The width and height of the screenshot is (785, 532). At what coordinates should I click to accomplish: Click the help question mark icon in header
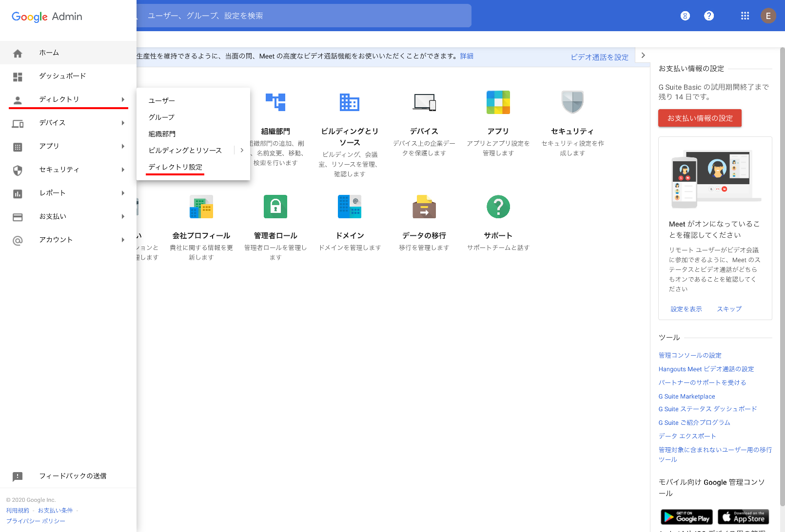pyautogui.click(x=709, y=16)
